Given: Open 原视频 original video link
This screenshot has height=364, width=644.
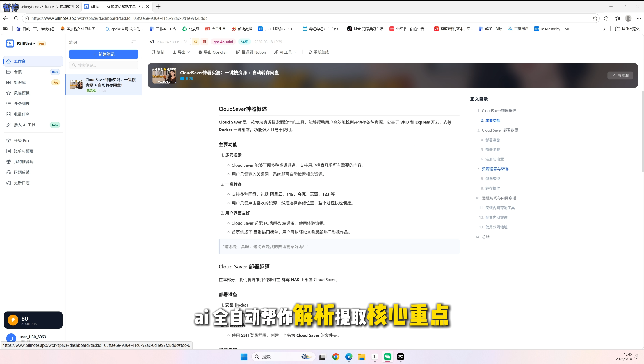Looking at the screenshot, I should pos(620,76).
